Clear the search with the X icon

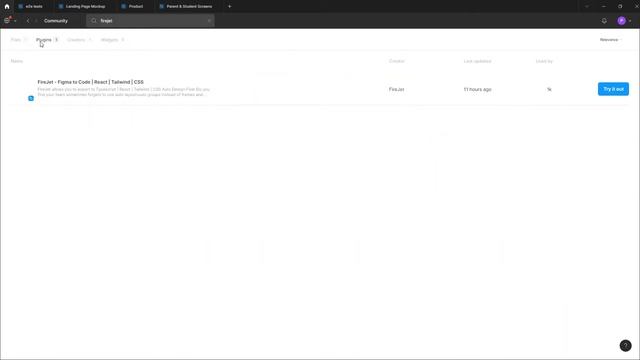209,21
